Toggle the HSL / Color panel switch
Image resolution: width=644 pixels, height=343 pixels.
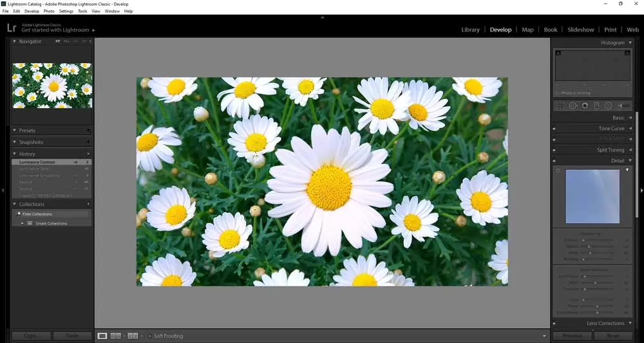tap(554, 139)
